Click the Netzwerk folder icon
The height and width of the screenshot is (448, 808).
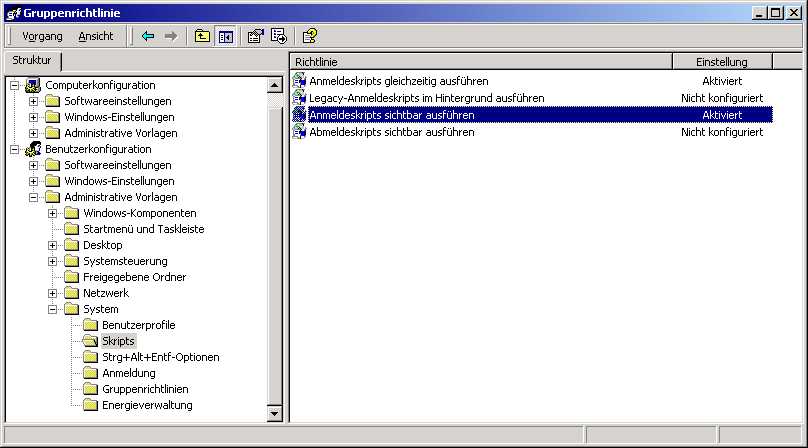tap(71, 293)
